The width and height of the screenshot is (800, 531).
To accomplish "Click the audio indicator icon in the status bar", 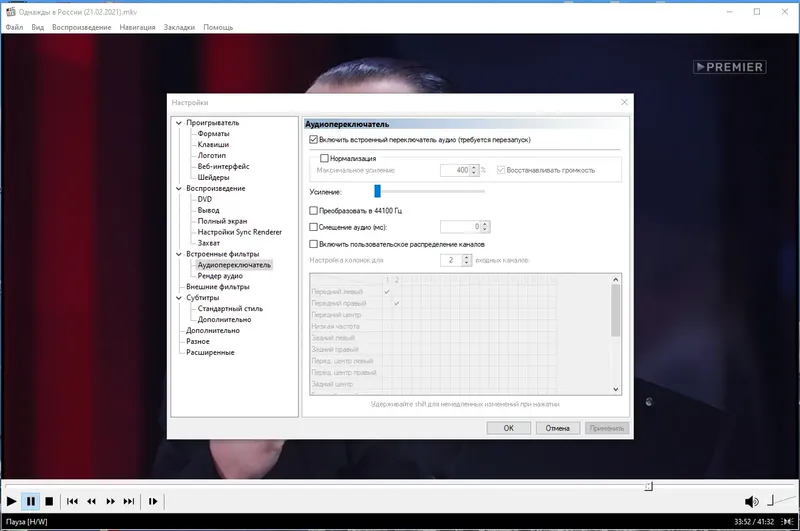I will [x=788, y=521].
